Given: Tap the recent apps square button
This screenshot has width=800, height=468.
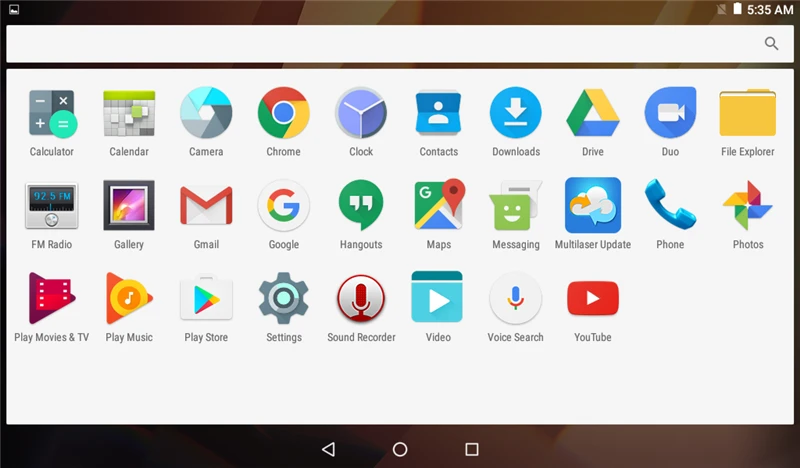Looking at the screenshot, I should [x=472, y=449].
